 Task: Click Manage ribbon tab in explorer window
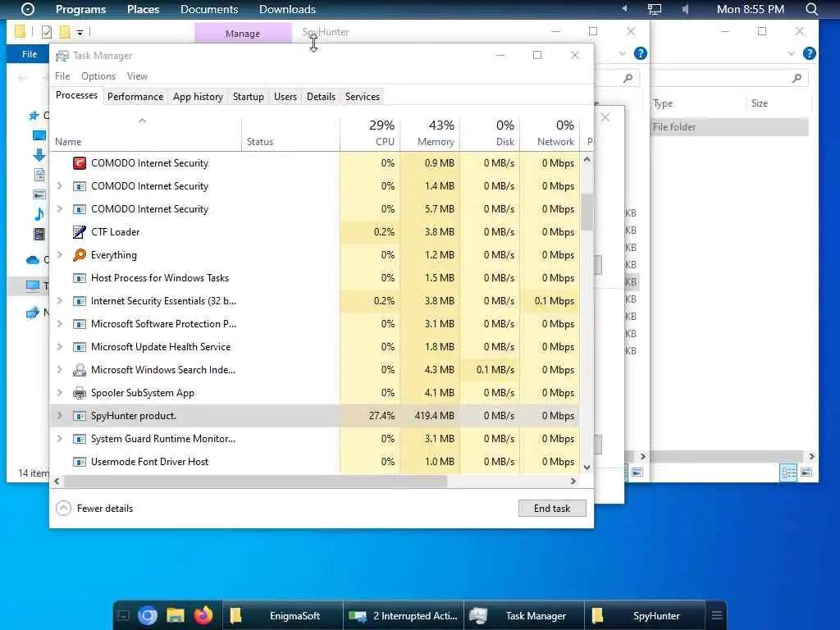coord(243,33)
